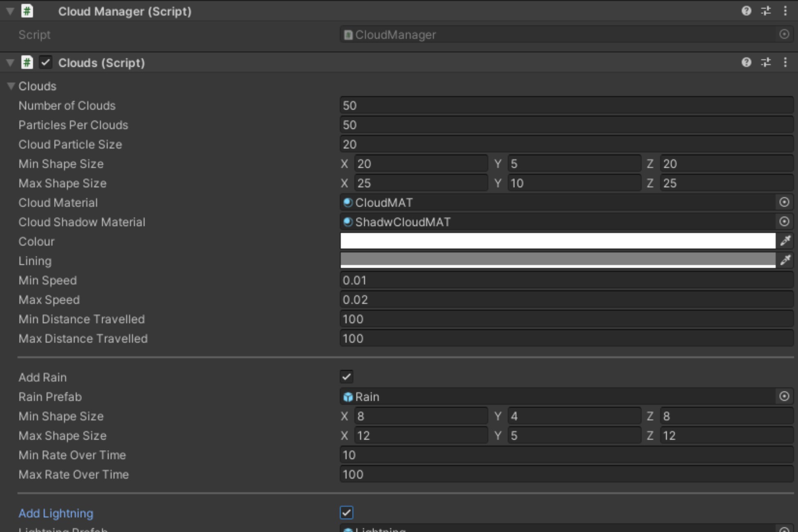Toggle the Add Rain checkbox
This screenshot has width=798, height=532.
(x=346, y=377)
